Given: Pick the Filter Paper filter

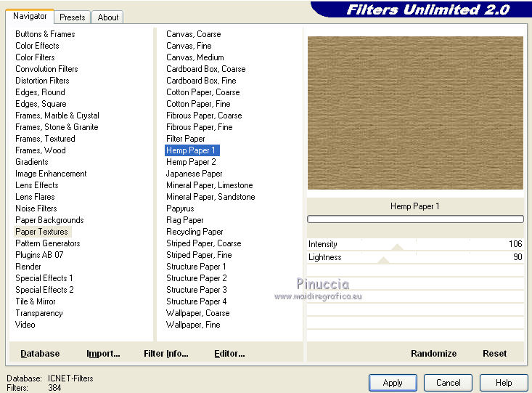Looking at the screenshot, I should tap(186, 139).
